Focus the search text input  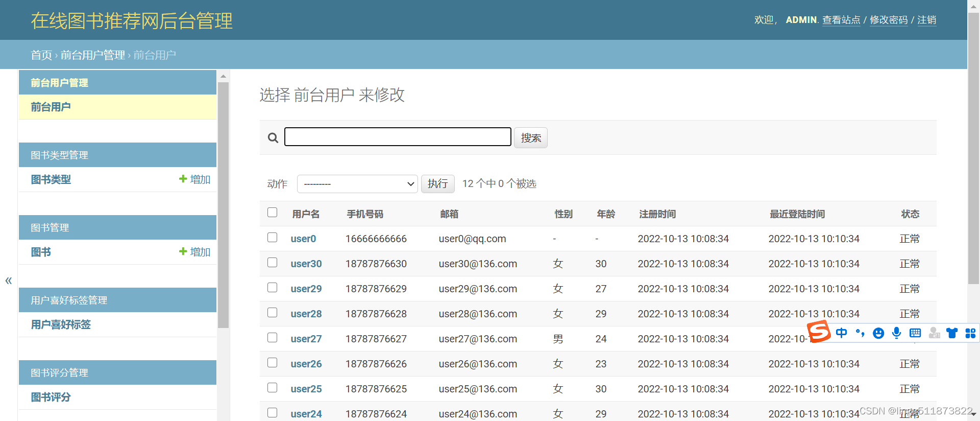[x=398, y=137]
